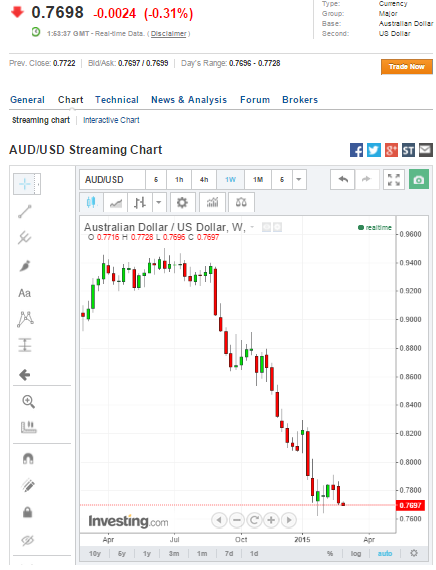Toggle hide all drawings eye icon
The image size is (436, 570).
click(x=28, y=541)
